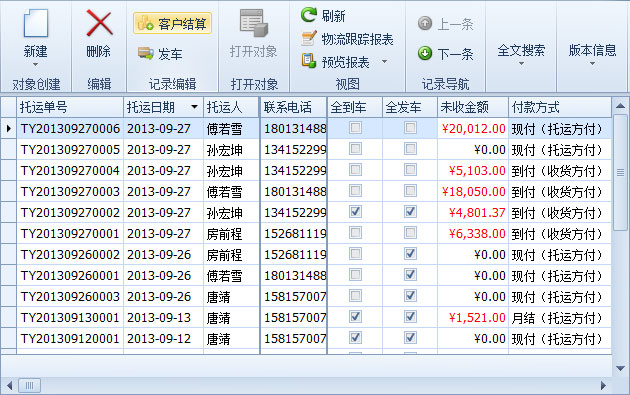Select row indicator arrow of first row
The width and height of the screenshot is (630, 395).
point(8,129)
